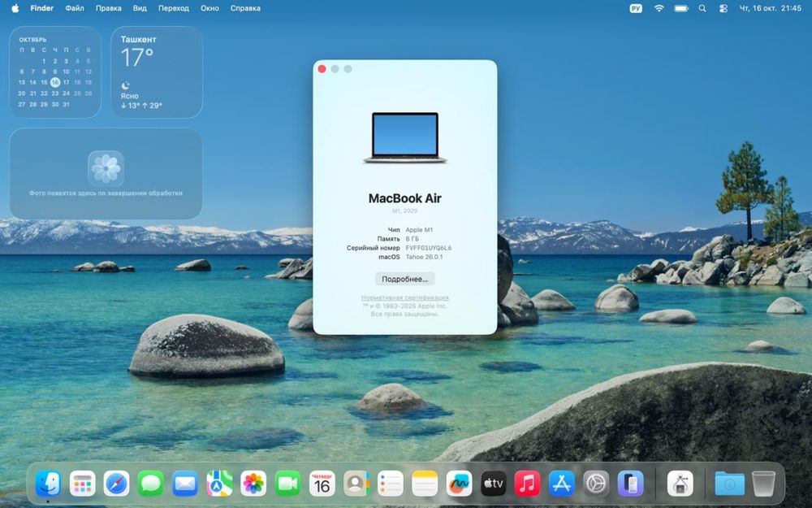812x508 pixels.
Task: Open the Правка menu
Action: point(109,8)
